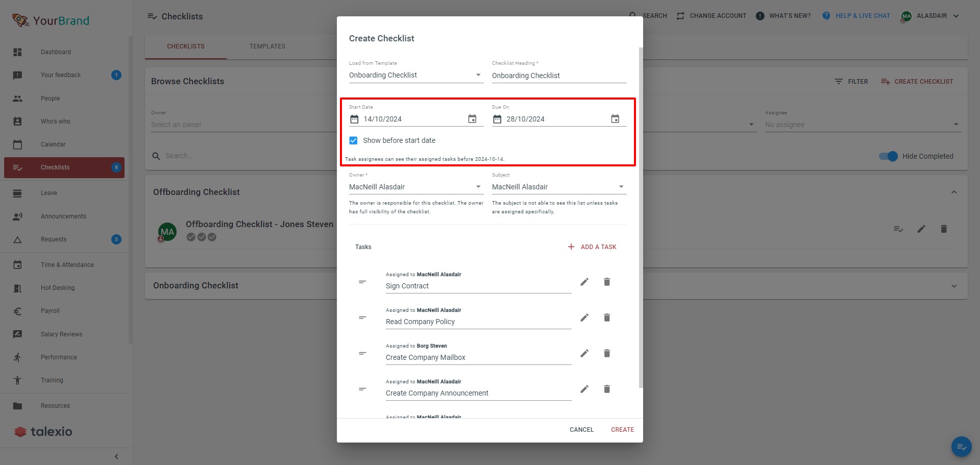Open the live chat bubble
The image size is (980, 465).
962,446
